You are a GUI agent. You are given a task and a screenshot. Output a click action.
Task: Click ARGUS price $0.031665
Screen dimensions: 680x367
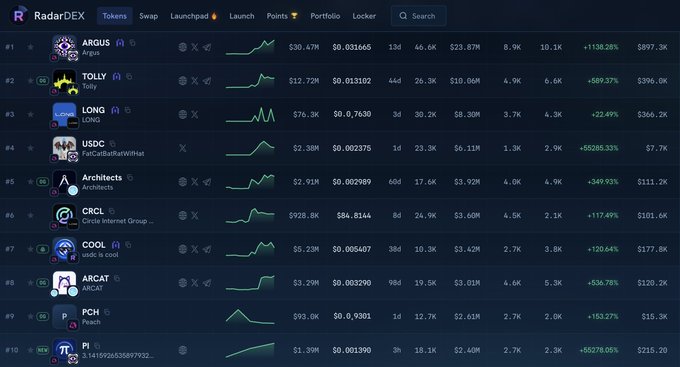pyautogui.click(x=352, y=47)
